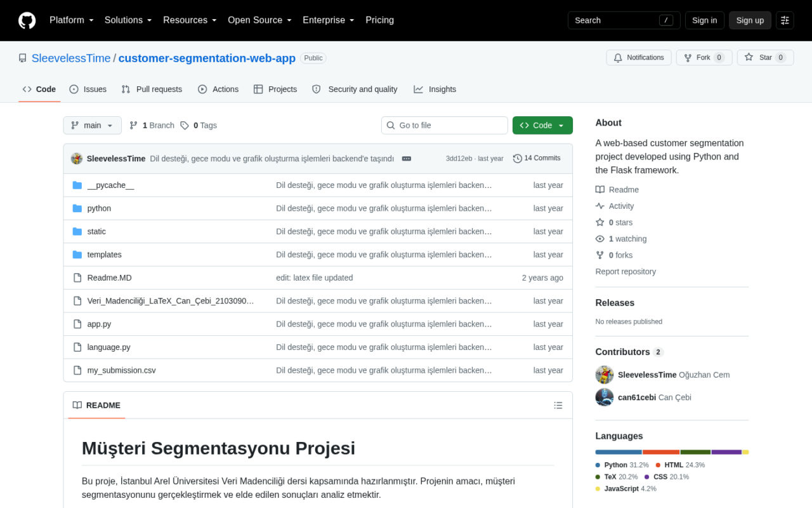
Task: Fork this repository
Action: (x=704, y=58)
